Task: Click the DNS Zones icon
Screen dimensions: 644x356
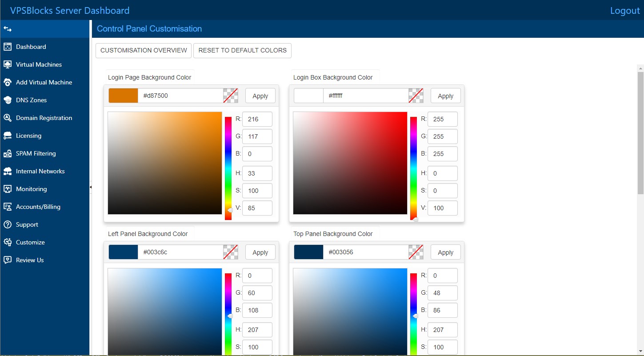Action: click(8, 100)
